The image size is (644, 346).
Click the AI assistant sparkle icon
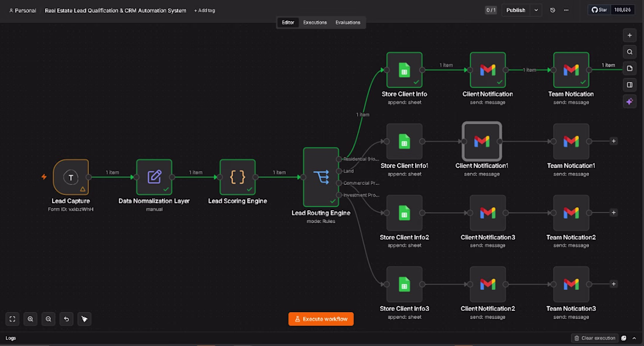[629, 101]
